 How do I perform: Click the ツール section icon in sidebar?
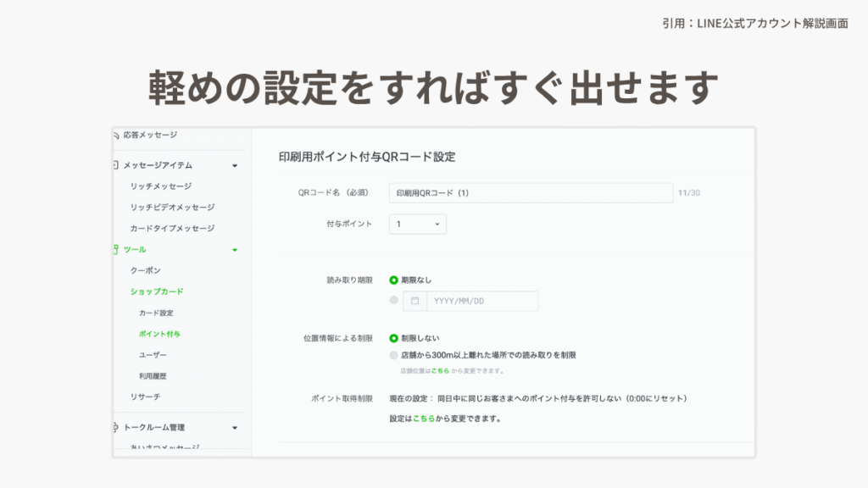click(116, 249)
